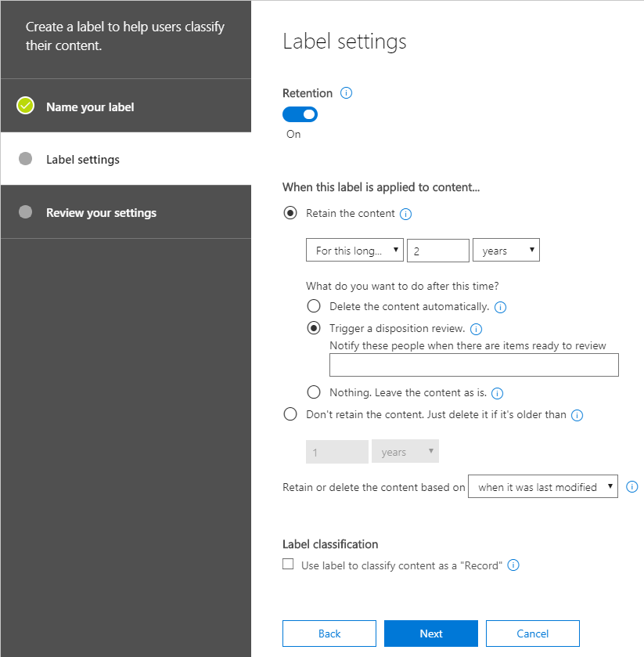The height and width of the screenshot is (657, 644).
Task: Show info about classifying content as Record
Action: (513, 565)
